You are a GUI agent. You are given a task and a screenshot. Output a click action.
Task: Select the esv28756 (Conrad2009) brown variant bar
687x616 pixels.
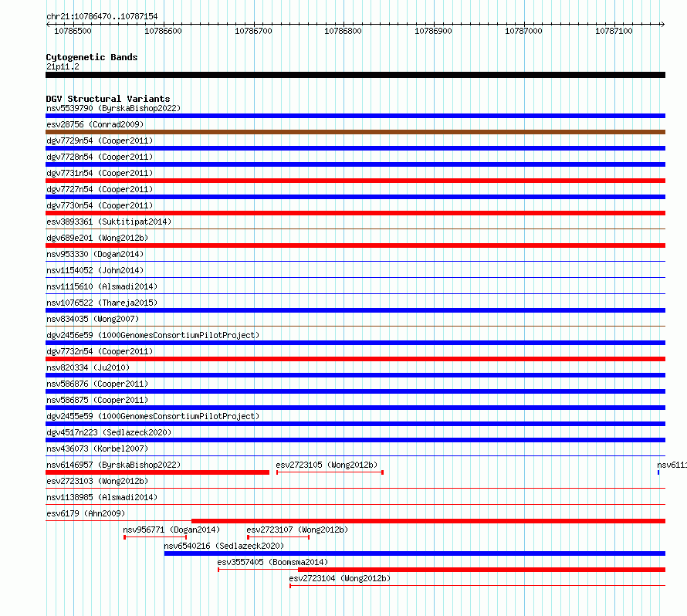[x=355, y=132]
